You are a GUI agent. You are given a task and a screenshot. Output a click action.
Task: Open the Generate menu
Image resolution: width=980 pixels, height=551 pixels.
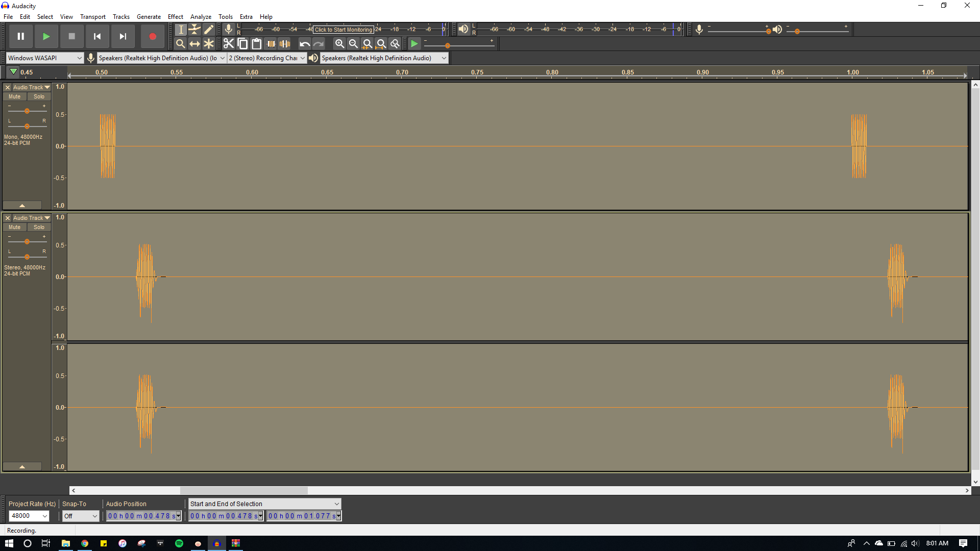pos(149,16)
